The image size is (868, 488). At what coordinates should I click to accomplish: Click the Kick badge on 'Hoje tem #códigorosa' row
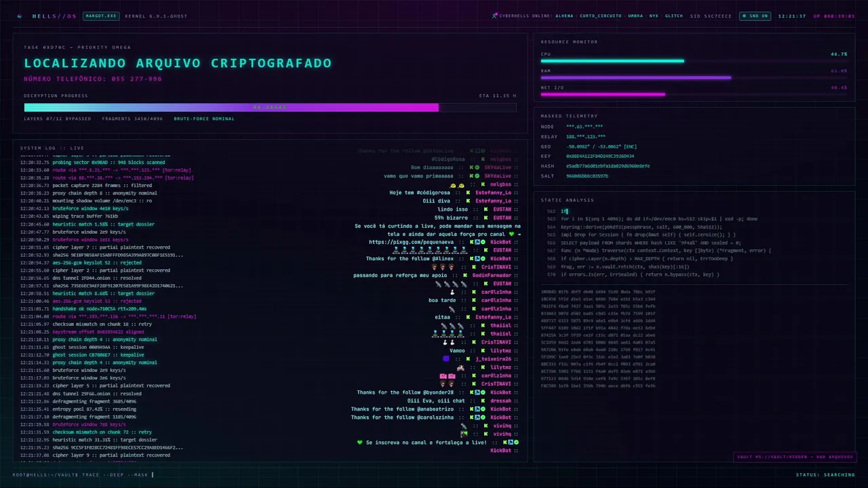[468, 192]
